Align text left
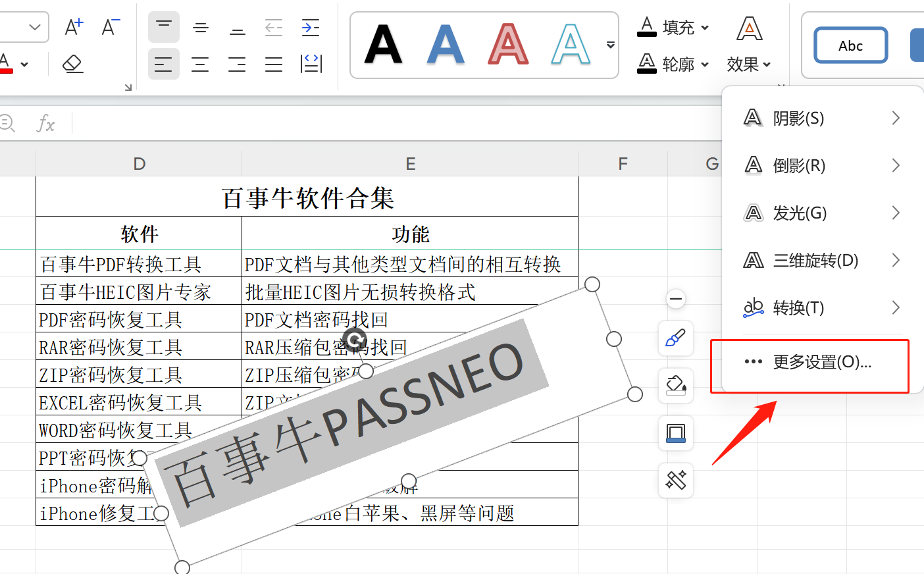 click(x=164, y=64)
